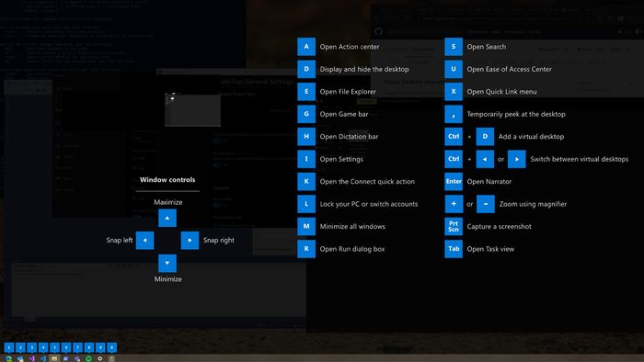The image size is (644, 362).
Task: Open Spotify from the taskbar
Action: (88, 358)
